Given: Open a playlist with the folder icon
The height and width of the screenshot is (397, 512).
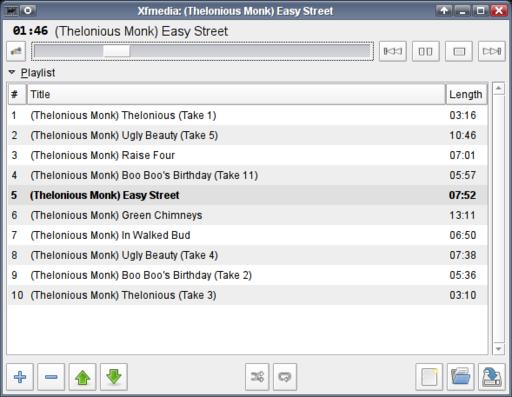Looking at the screenshot, I should [460, 377].
